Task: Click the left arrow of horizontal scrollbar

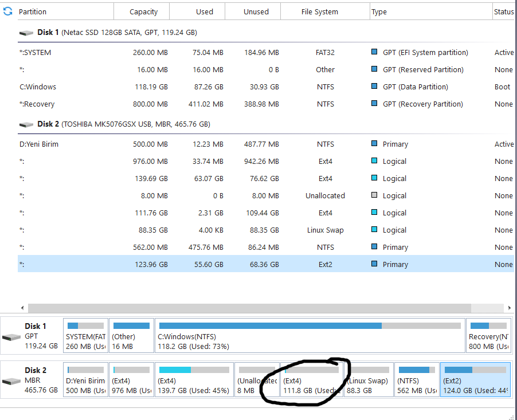Action: pos(22,308)
